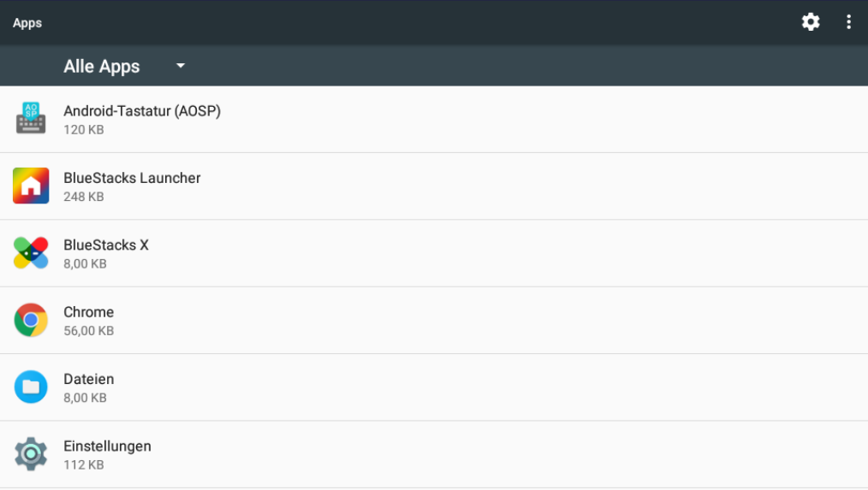868x490 pixels.
Task: Open Android-Tastatur (AOSP) app details
Action: (142, 111)
